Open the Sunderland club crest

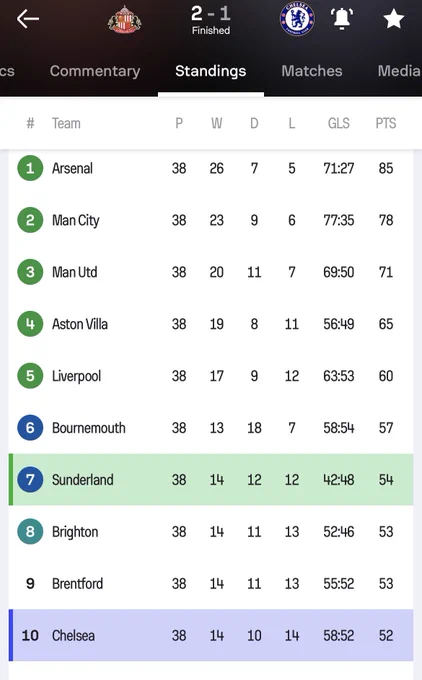(x=124, y=20)
